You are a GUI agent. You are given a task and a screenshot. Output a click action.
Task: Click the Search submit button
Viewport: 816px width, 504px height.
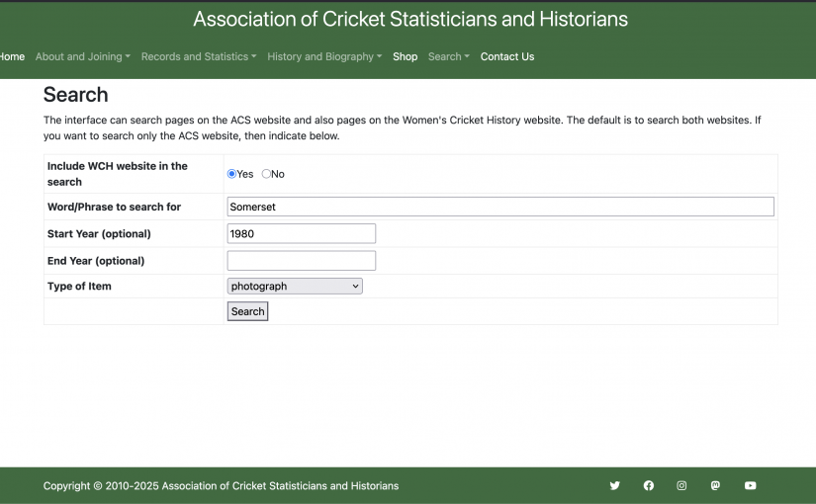point(247,311)
